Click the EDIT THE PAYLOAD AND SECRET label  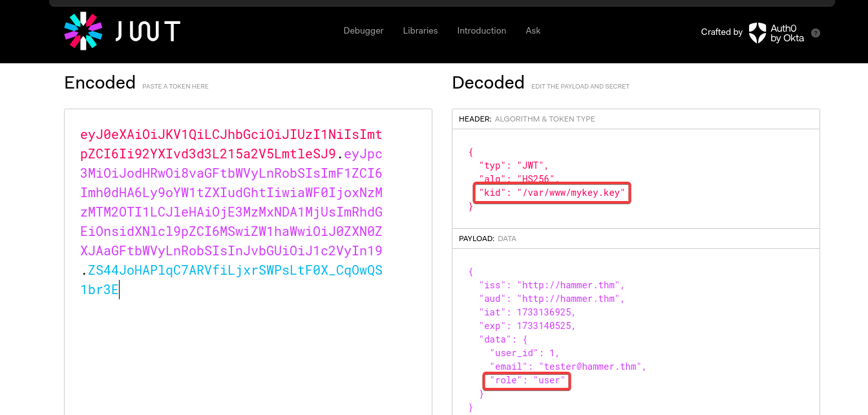point(580,86)
